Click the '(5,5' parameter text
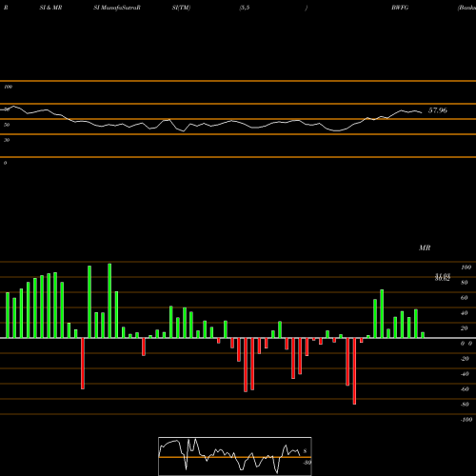 pos(245,8)
